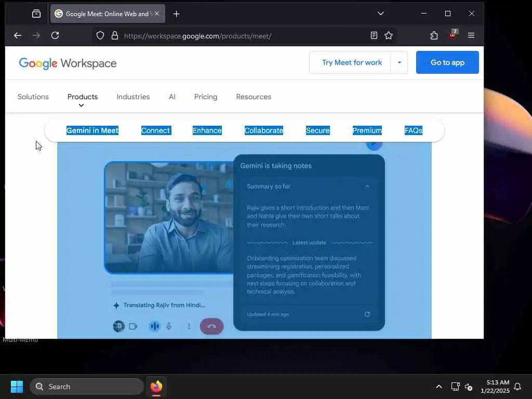
Task: Open the Windows Start menu
Action: click(17, 387)
